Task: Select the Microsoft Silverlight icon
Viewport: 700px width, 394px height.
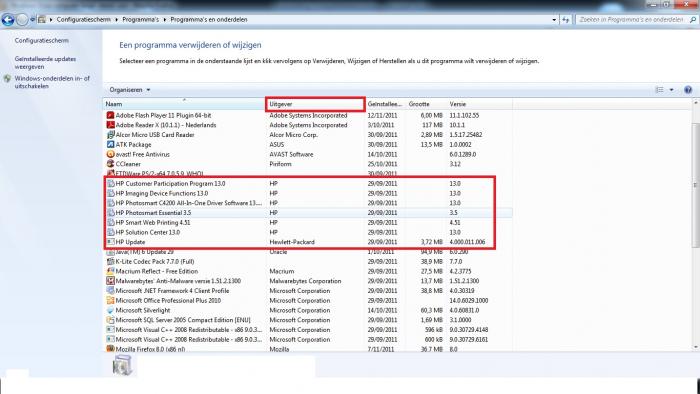Action: [110, 311]
